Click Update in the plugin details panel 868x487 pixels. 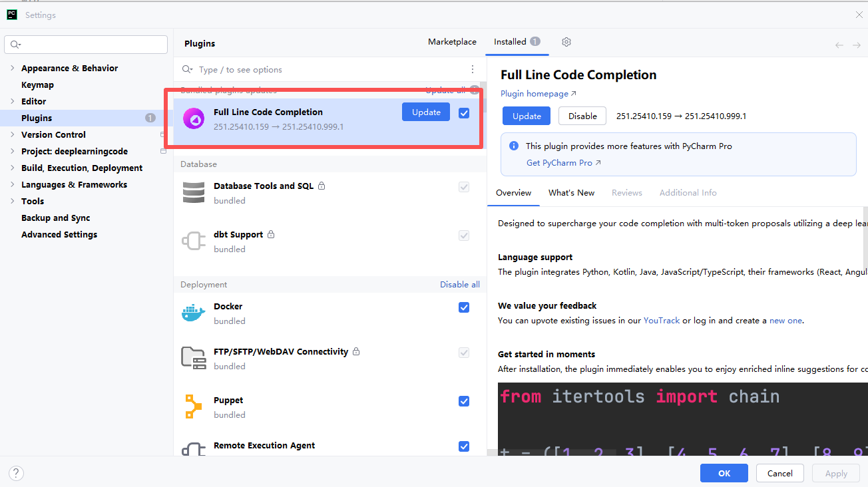coord(527,116)
